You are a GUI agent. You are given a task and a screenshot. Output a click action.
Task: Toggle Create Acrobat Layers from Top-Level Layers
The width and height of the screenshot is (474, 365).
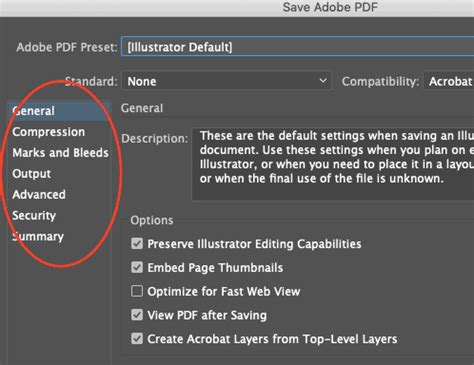point(137,339)
